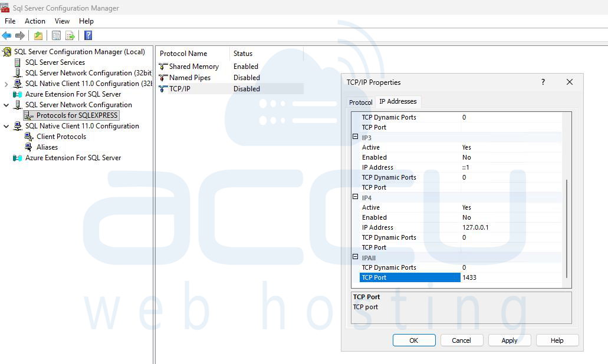Click the Shared Memory protocol icon
This screenshot has height=364, width=608.
(163, 67)
